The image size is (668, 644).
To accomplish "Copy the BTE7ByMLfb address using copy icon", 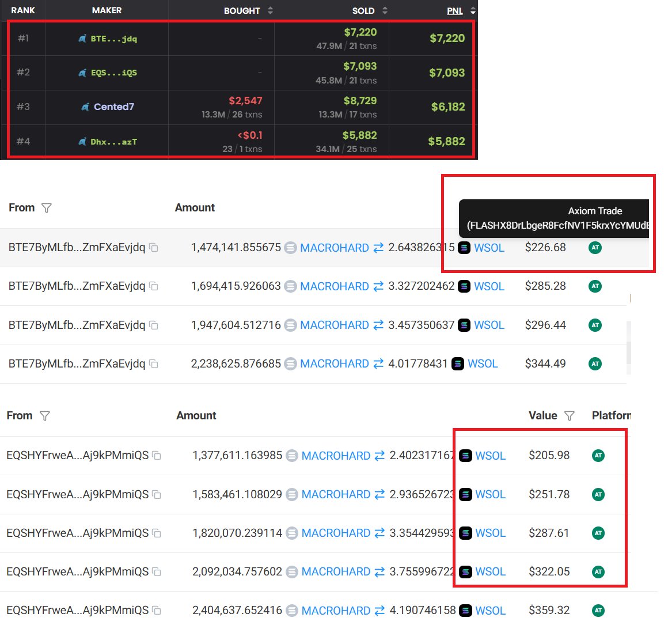I will (x=153, y=247).
